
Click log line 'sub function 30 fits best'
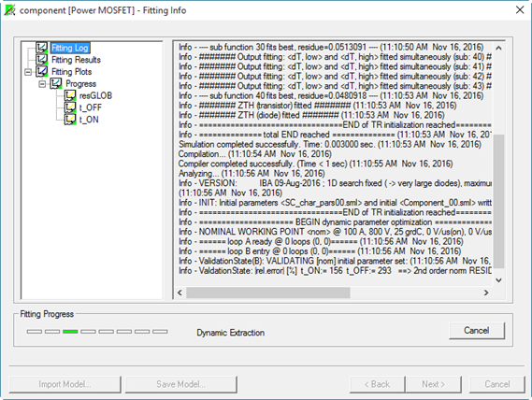[x=331, y=47]
